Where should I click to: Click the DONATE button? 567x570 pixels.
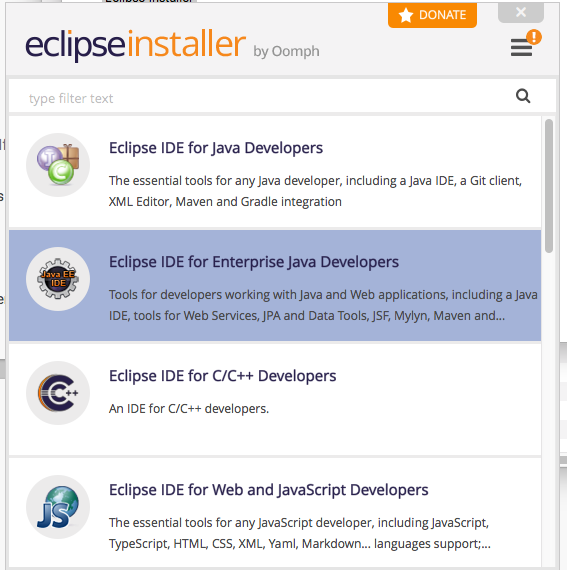tap(432, 15)
